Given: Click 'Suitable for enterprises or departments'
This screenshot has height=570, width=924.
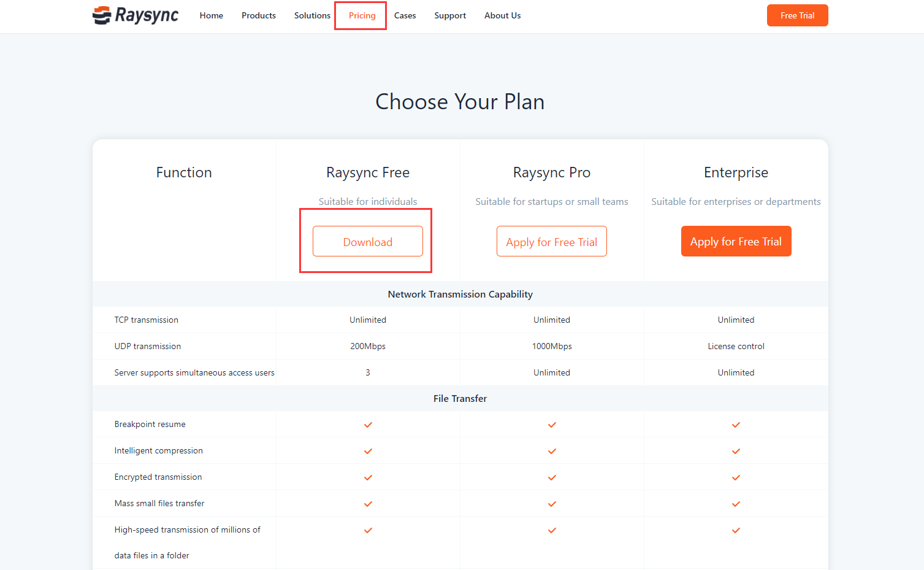Looking at the screenshot, I should point(736,201).
